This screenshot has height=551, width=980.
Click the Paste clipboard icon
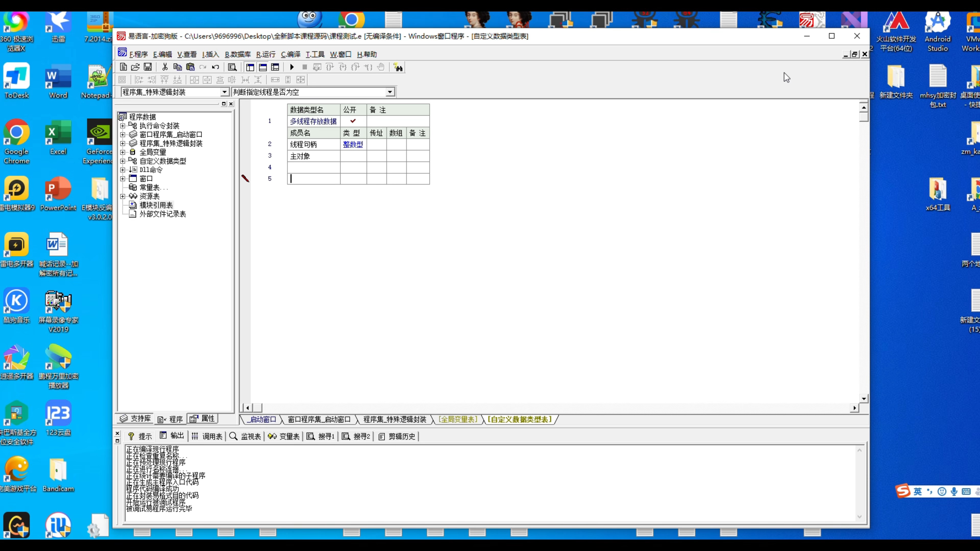tap(190, 67)
